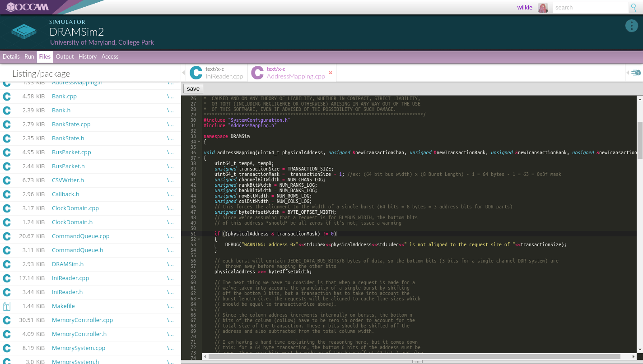Collapse comment fold at line 63

[x=199, y=299]
